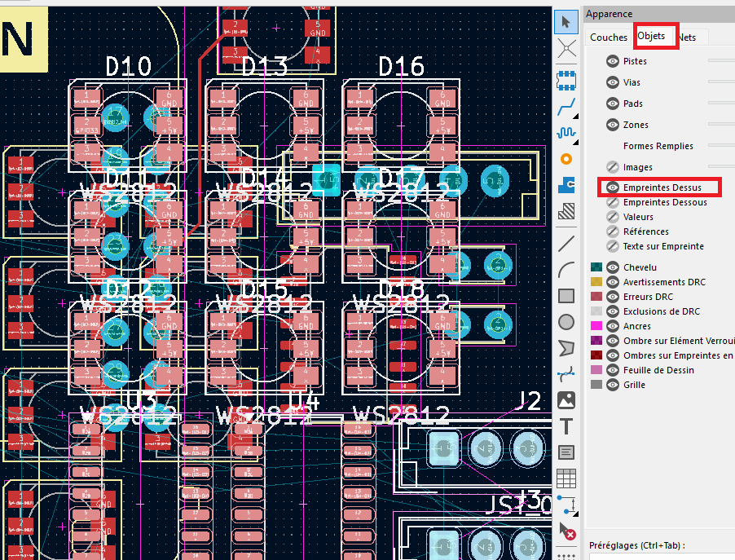Pick the length tuning meander tool
Viewport: 735px width, 560px height.
[x=566, y=133]
